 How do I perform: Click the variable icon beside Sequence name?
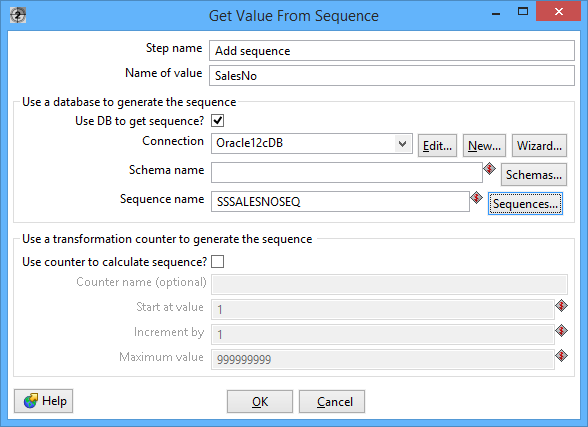click(x=476, y=198)
